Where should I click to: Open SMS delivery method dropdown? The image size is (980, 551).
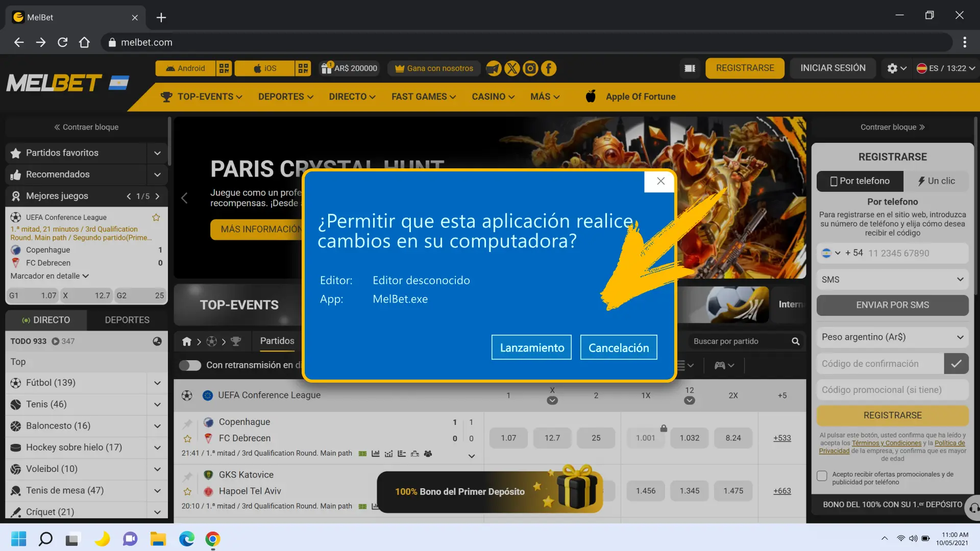point(892,280)
